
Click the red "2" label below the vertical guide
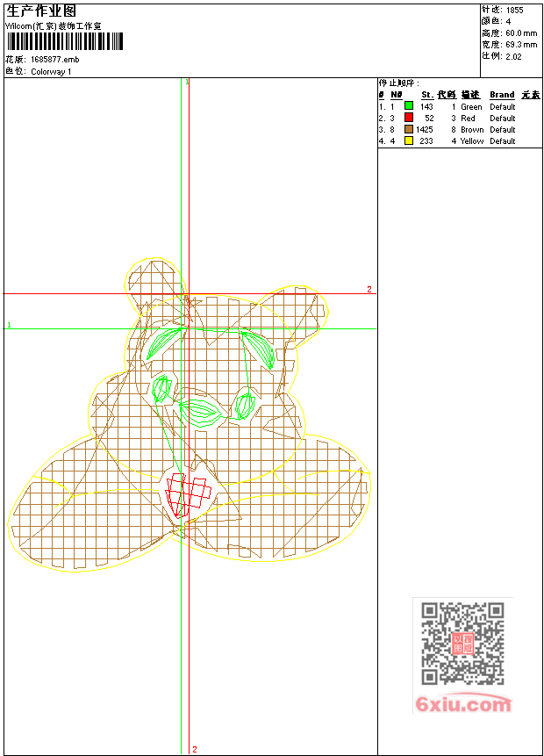coord(194,749)
